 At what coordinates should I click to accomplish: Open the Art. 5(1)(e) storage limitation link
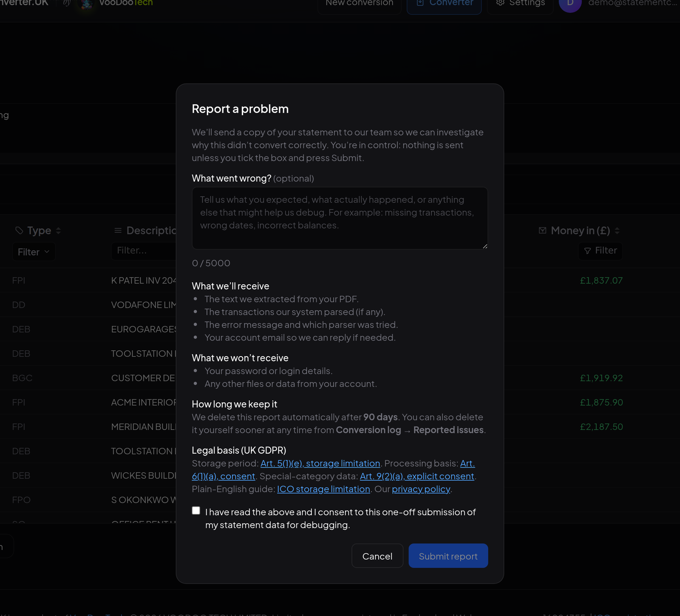(x=320, y=463)
